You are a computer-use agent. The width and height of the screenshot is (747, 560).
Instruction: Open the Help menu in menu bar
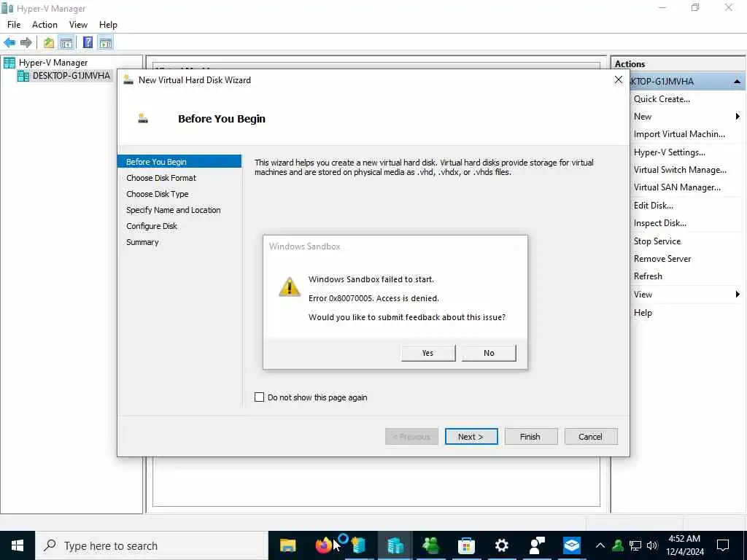coord(108,25)
